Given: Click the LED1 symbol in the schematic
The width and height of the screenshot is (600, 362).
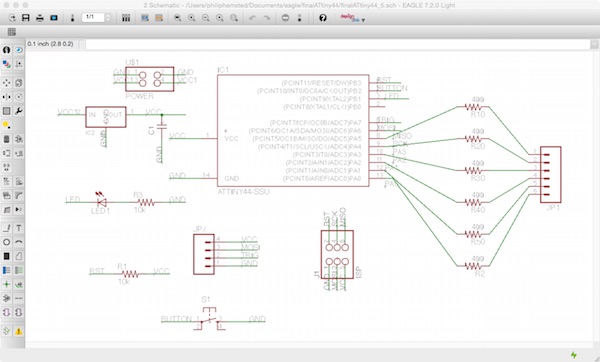Looking at the screenshot, I should pyautogui.click(x=101, y=202).
